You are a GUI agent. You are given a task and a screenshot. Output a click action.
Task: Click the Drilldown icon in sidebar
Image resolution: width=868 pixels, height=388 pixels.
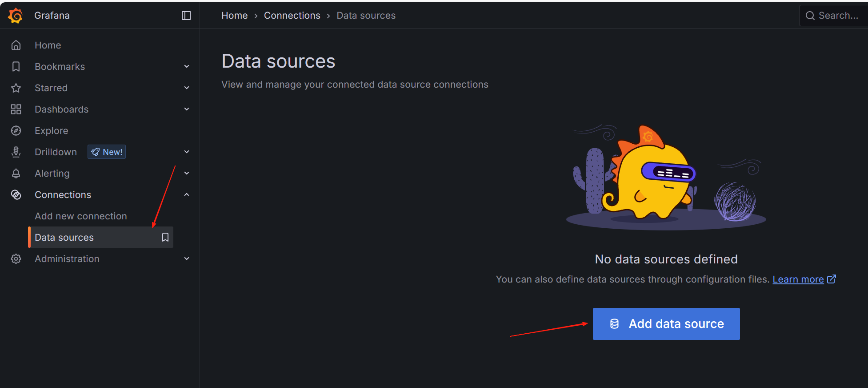16,152
